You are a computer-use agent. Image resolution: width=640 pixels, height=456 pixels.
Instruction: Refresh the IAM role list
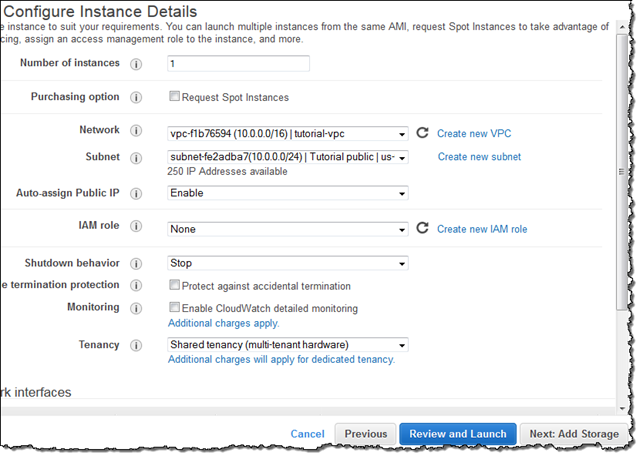click(422, 228)
